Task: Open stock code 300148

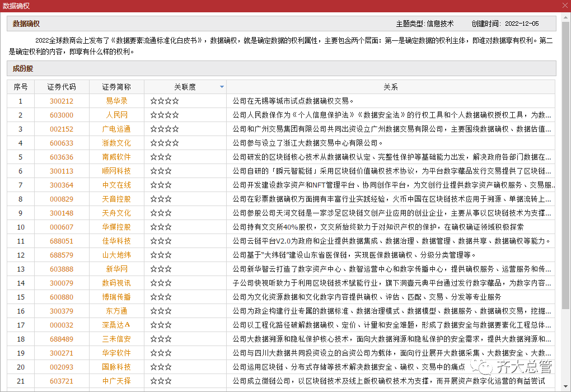Action: point(62,213)
